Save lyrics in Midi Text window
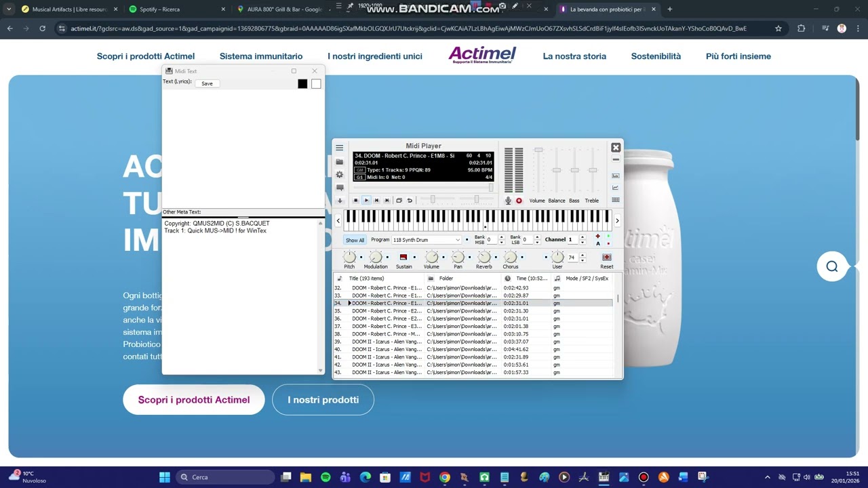This screenshot has height=488, width=868. [x=207, y=83]
